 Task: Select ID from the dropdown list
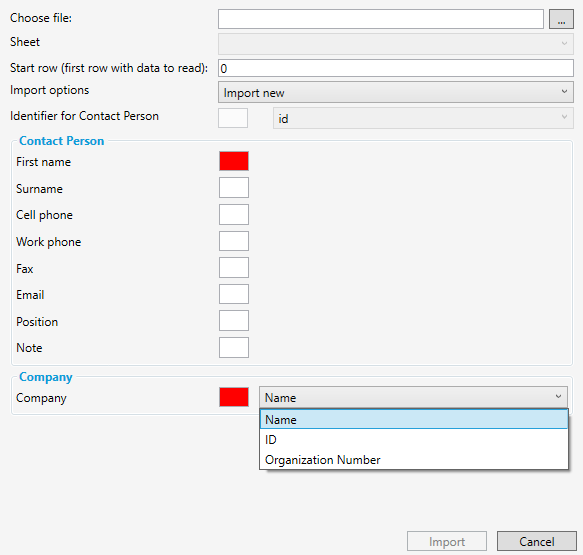[414, 439]
